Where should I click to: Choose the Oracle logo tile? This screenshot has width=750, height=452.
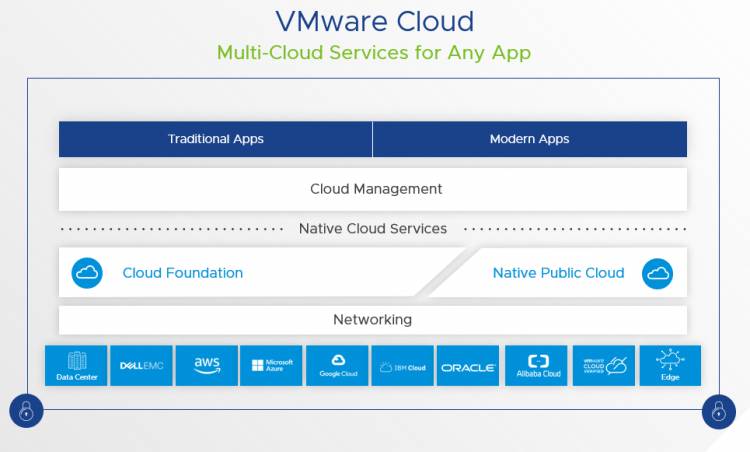coord(468,366)
